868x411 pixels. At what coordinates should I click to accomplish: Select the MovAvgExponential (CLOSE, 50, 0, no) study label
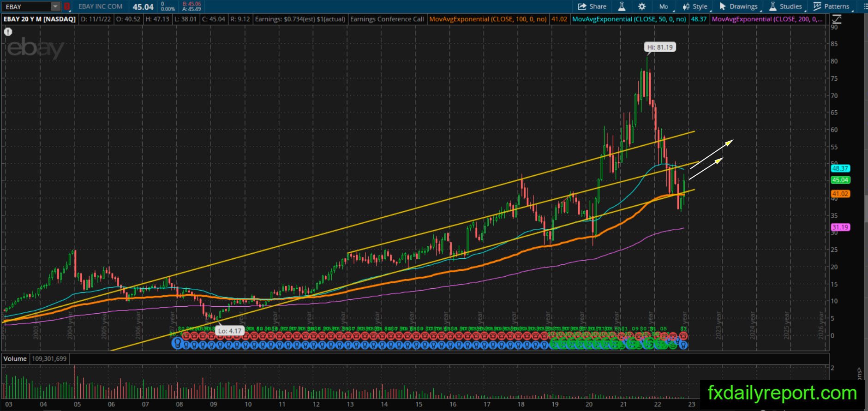[x=629, y=19]
